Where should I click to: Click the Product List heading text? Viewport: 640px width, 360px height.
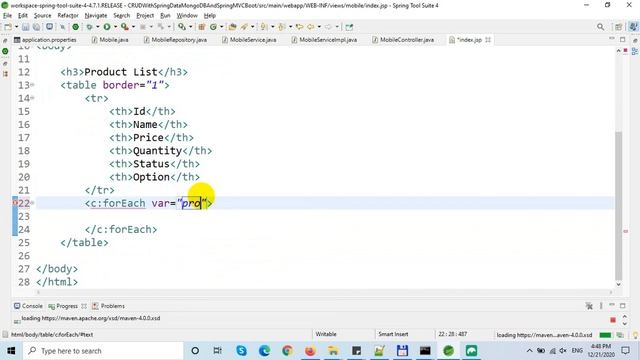[x=121, y=72]
